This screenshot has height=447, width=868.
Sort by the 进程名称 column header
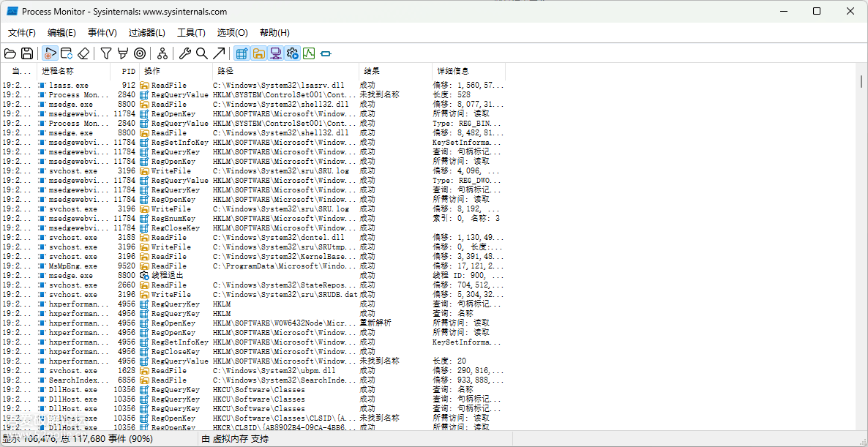click(x=73, y=72)
